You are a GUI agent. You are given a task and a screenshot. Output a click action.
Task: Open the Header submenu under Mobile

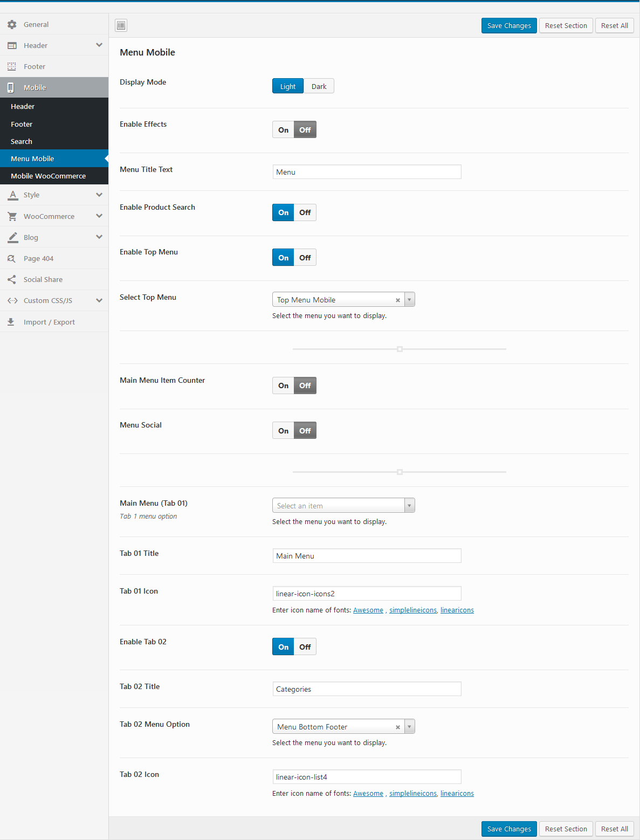click(54, 107)
